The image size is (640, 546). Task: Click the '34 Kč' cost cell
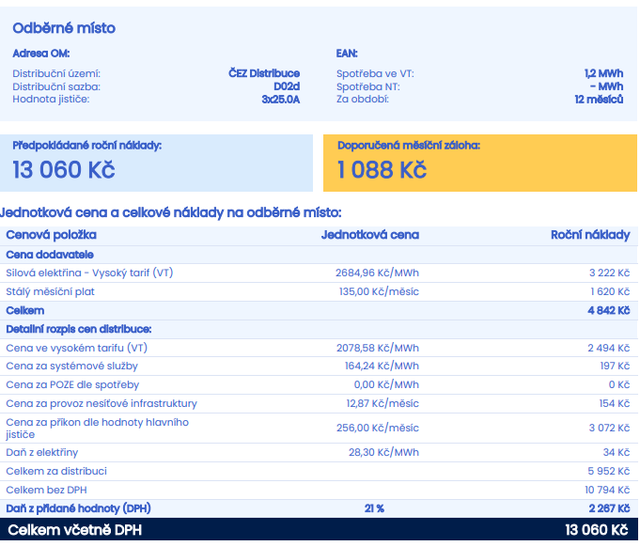616,453
